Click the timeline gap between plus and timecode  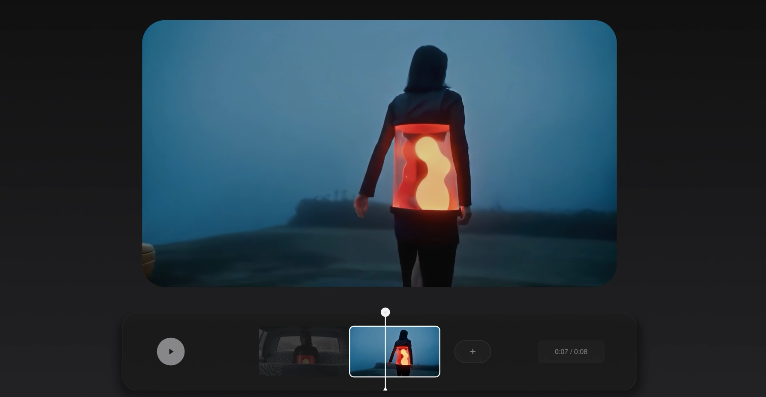(514, 352)
